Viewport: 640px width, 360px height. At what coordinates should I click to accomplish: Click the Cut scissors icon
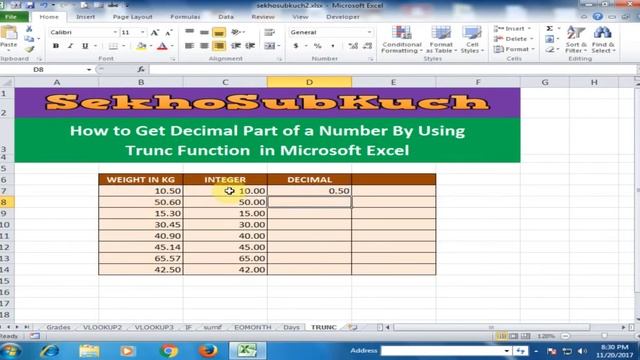[x=29, y=29]
